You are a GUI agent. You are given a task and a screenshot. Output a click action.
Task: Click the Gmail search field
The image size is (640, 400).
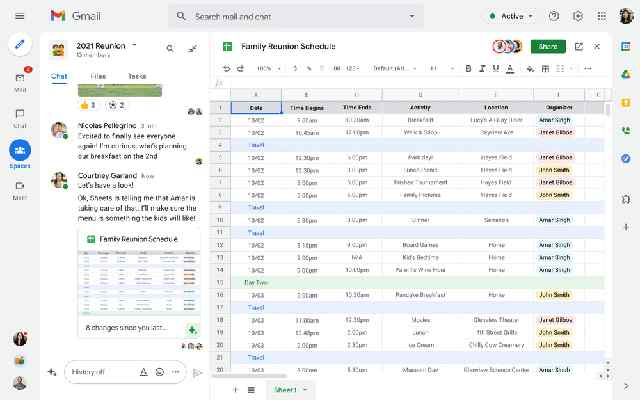pos(294,16)
